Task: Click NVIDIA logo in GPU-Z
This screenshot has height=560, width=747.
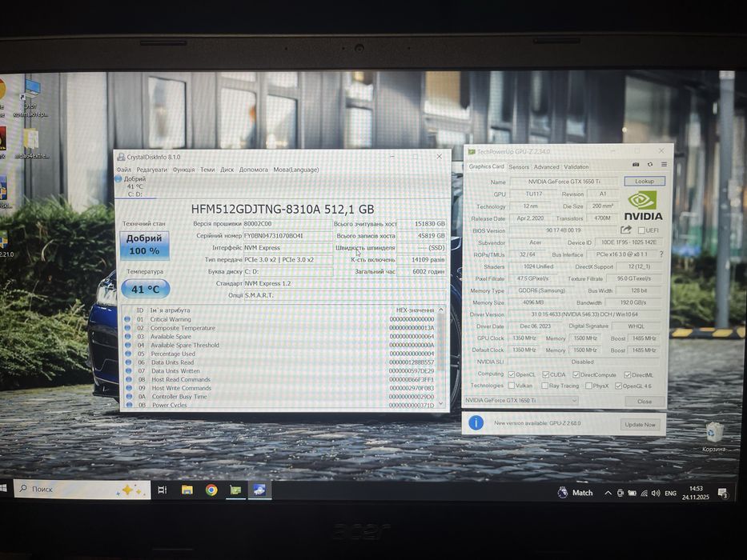Action: (643, 206)
